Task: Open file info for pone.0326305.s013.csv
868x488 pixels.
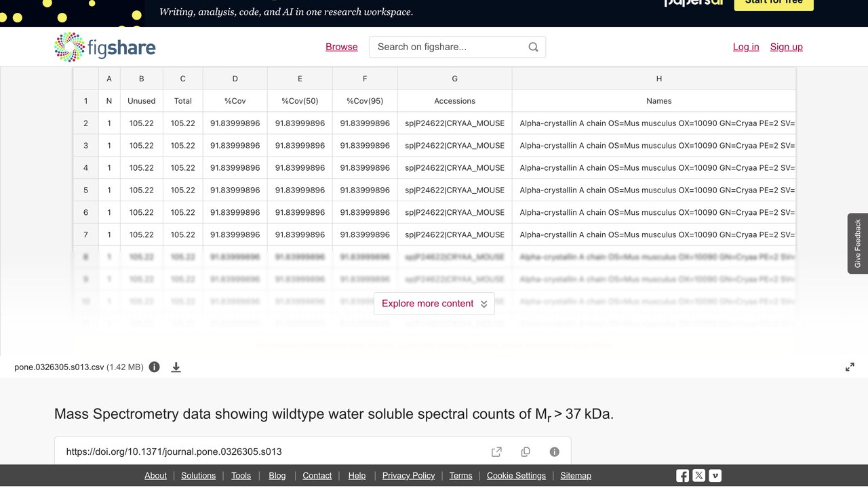Action: pyautogui.click(x=155, y=367)
